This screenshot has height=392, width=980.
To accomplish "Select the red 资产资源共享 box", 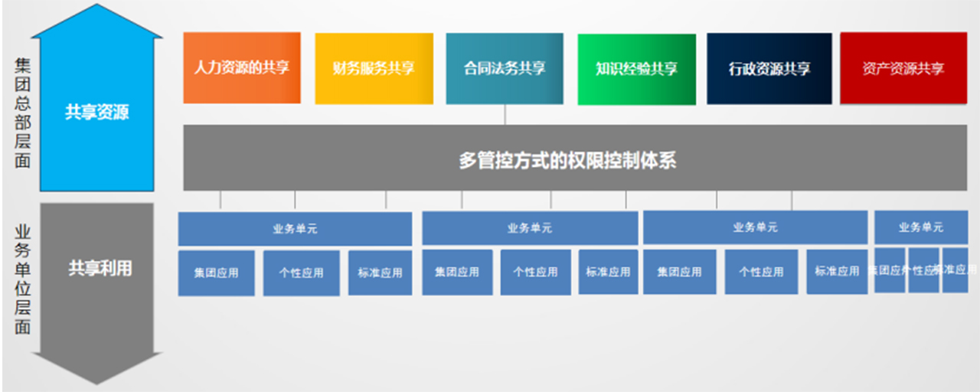I will coord(903,68).
